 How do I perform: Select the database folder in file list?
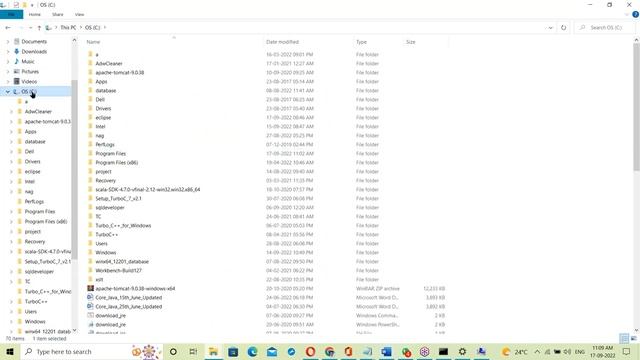[x=106, y=90]
